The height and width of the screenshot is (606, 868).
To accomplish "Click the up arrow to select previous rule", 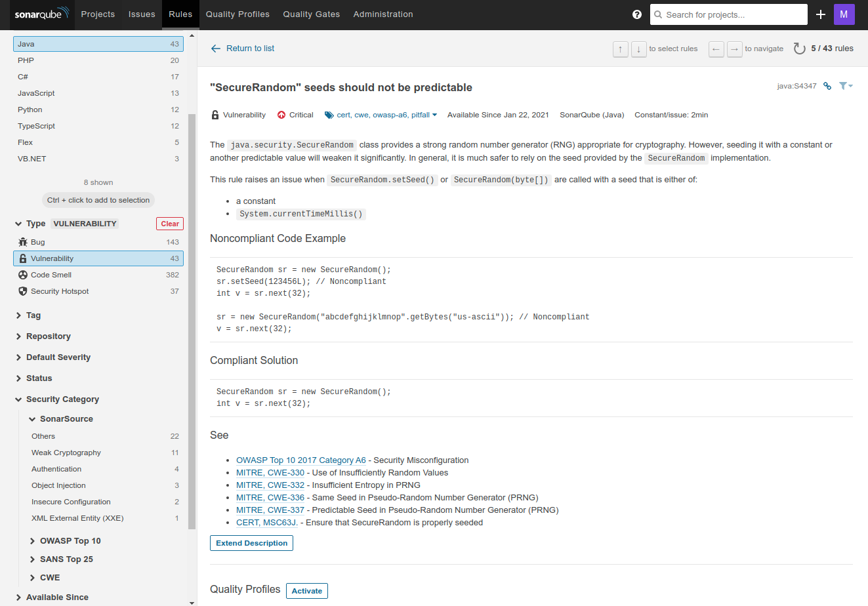I will pos(620,49).
